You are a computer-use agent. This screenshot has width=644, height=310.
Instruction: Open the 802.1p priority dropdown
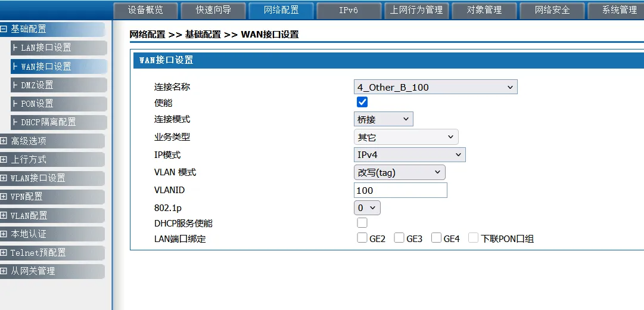(x=367, y=208)
